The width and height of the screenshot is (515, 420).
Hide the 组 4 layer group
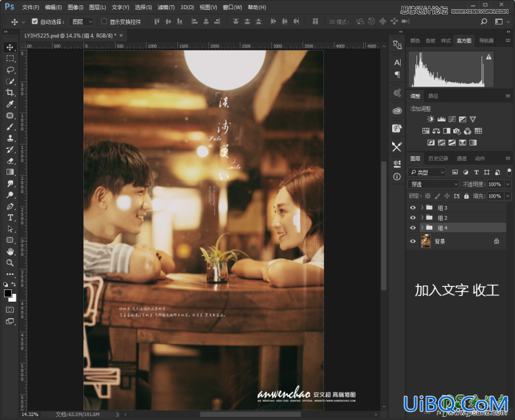[413, 228]
